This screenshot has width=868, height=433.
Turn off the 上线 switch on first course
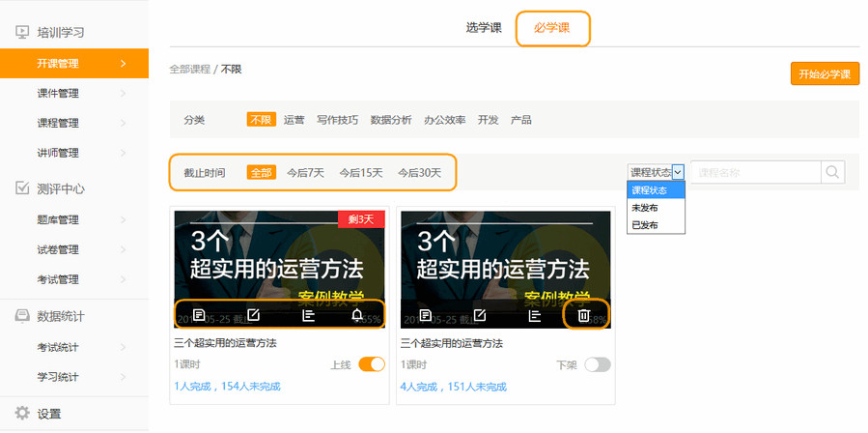point(372,364)
